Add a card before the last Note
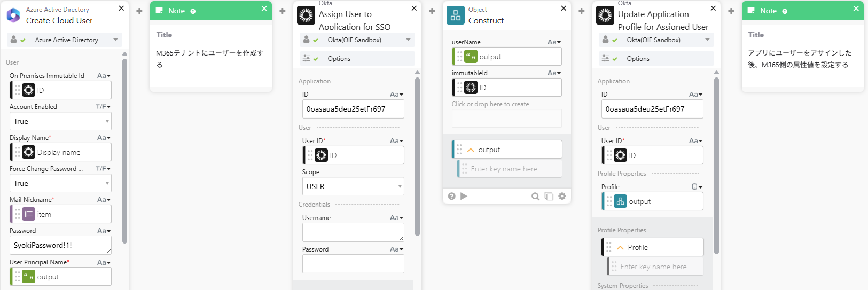Screen dimensions: 868x290 pyautogui.click(x=731, y=11)
